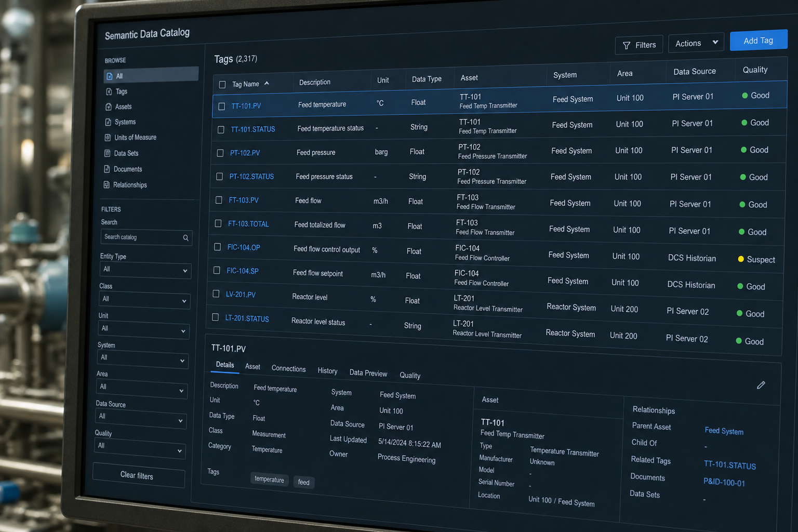
Task: Expand the Entity Type filter dropdown
Action: point(145,270)
